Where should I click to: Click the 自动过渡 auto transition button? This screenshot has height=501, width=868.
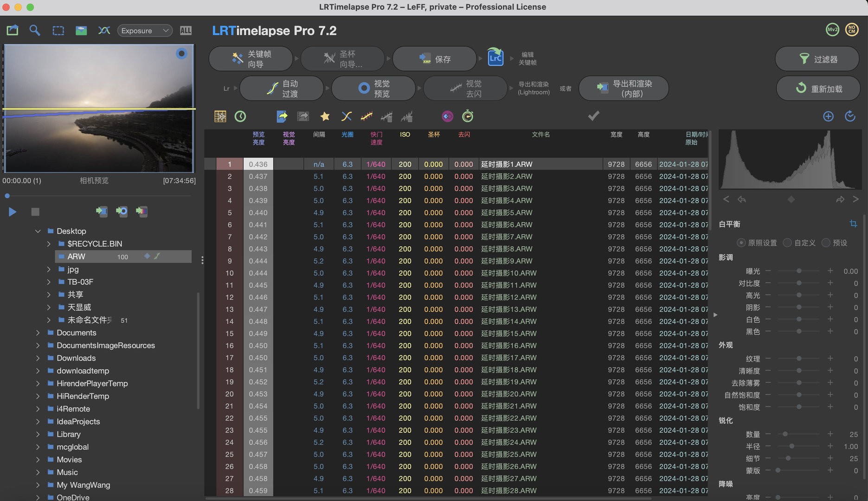coord(282,88)
